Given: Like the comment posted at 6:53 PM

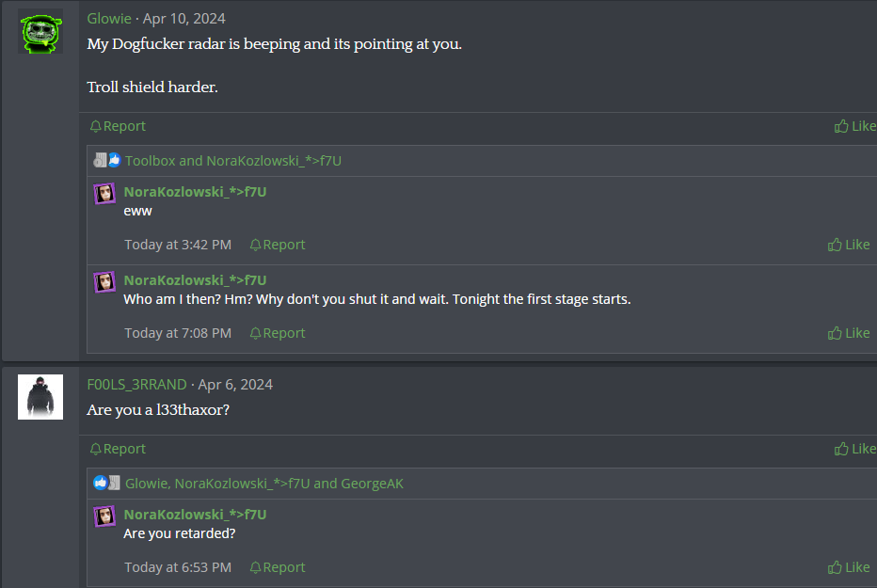Looking at the screenshot, I should [849, 567].
